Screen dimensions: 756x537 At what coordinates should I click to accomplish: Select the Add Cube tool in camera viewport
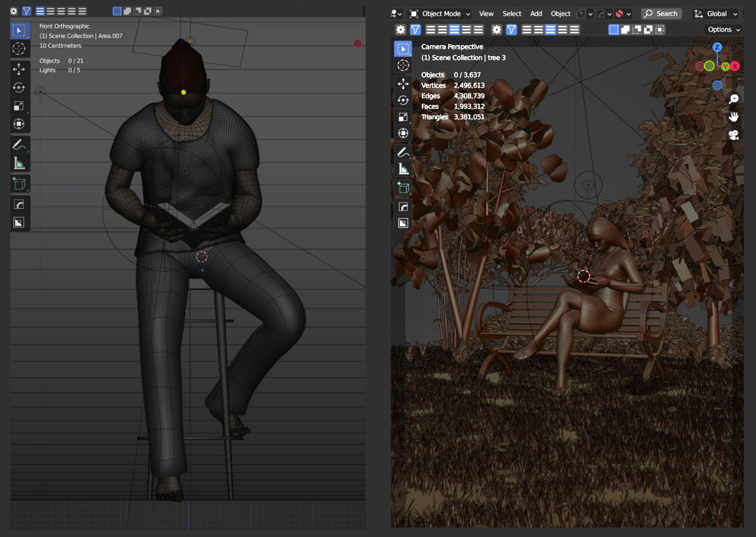[x=403, y=188]
